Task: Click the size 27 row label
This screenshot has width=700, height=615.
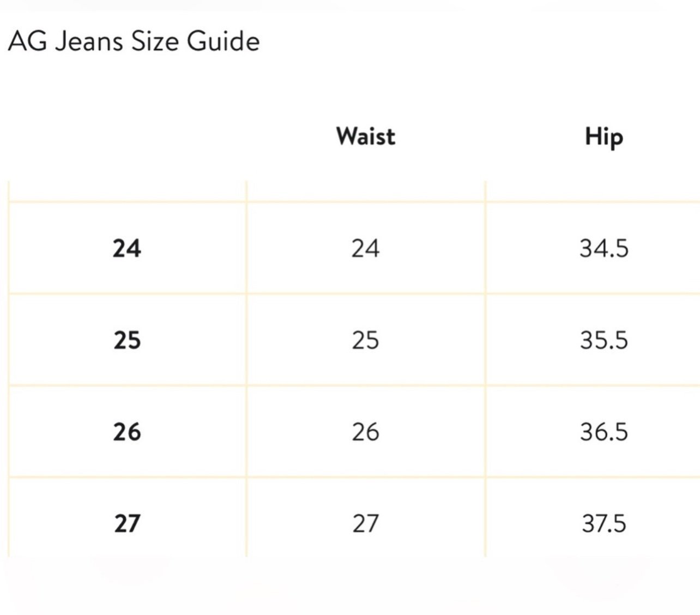Action: point(127,523)
